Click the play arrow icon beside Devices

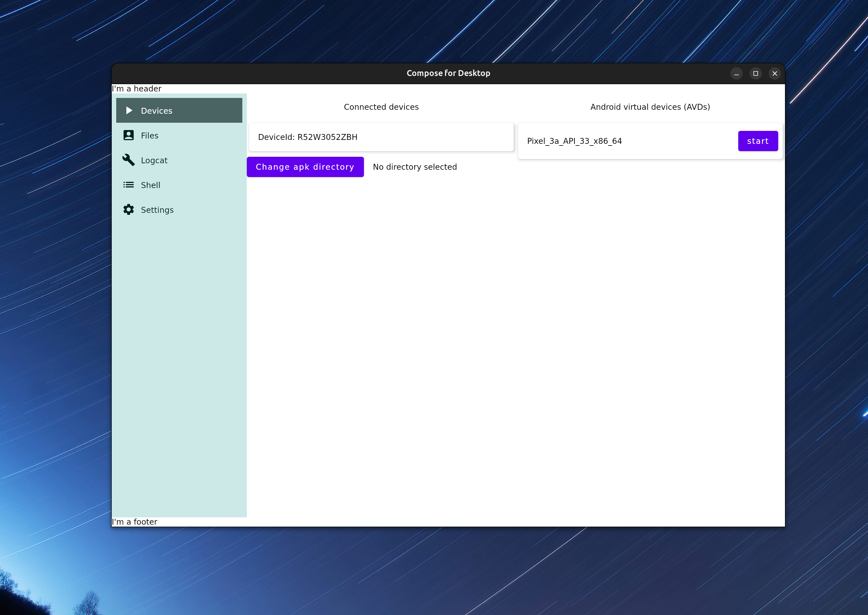129,111
